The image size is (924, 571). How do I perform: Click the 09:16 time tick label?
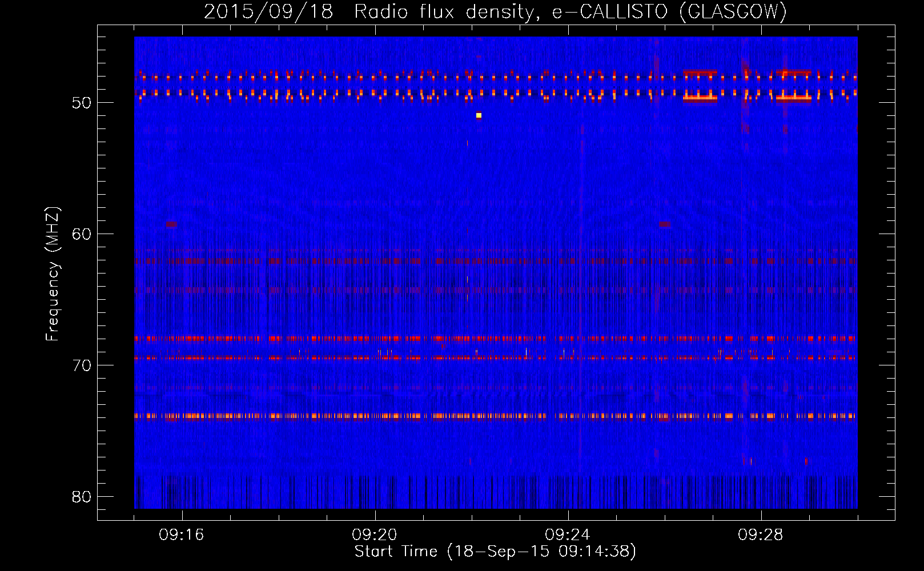182,535
